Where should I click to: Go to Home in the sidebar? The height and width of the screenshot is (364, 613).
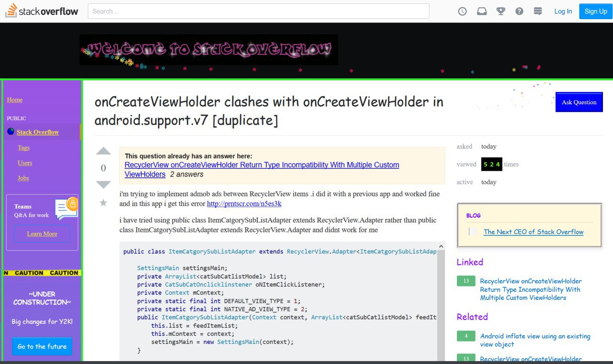(x=14, y=99)
